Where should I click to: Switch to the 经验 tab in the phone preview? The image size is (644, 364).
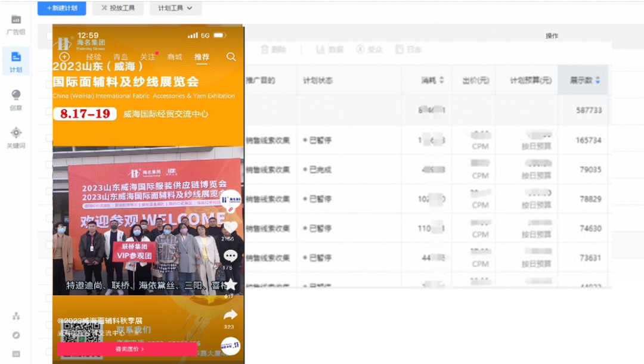pos(93,57)
